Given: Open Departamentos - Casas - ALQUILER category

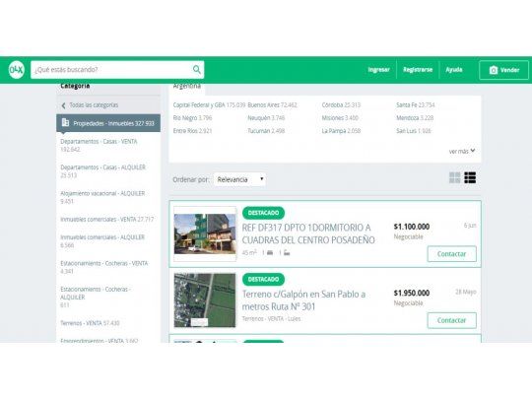Looking at the screenshot, I should pyautogui.click(x=102, y=171).
